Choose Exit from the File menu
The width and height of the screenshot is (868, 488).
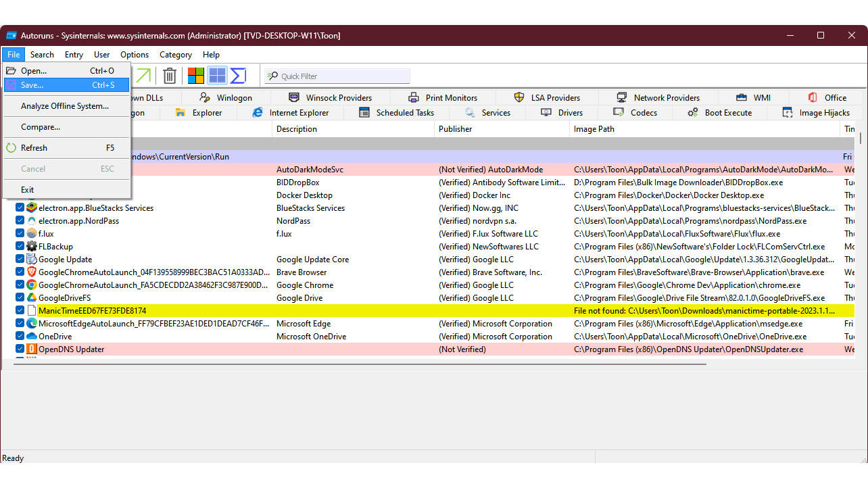(66, 190)
